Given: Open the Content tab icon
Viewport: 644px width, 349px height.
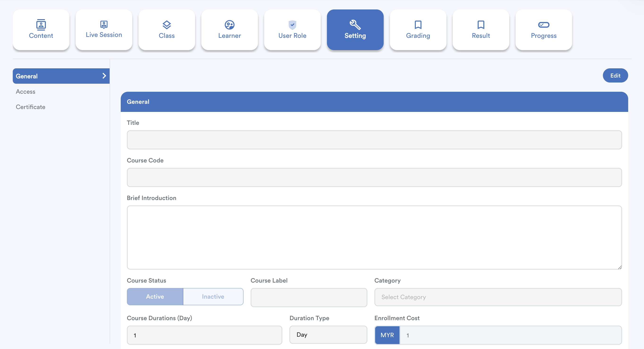Looking at the screenshot, I should pyautogui.click(x=41, y=25).
